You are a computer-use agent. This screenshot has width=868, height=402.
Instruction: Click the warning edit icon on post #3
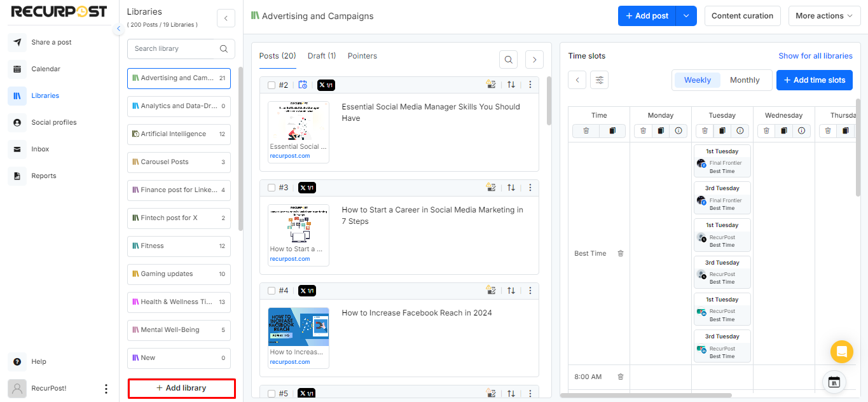click(x=490, y=188)
